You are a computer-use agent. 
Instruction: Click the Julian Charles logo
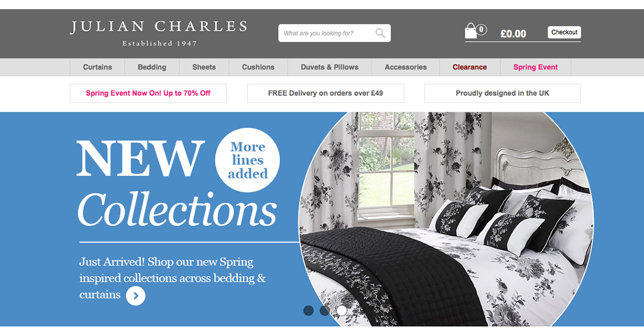pos(158,33)
